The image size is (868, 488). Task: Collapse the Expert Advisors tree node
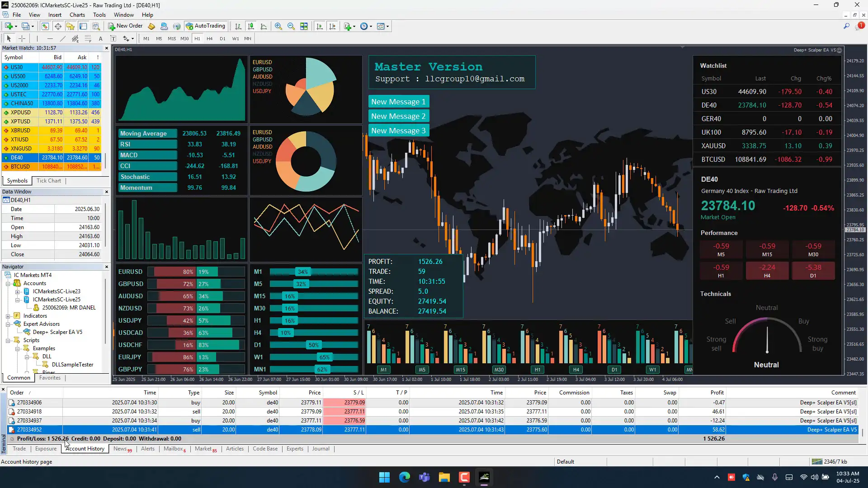[8, 324]
